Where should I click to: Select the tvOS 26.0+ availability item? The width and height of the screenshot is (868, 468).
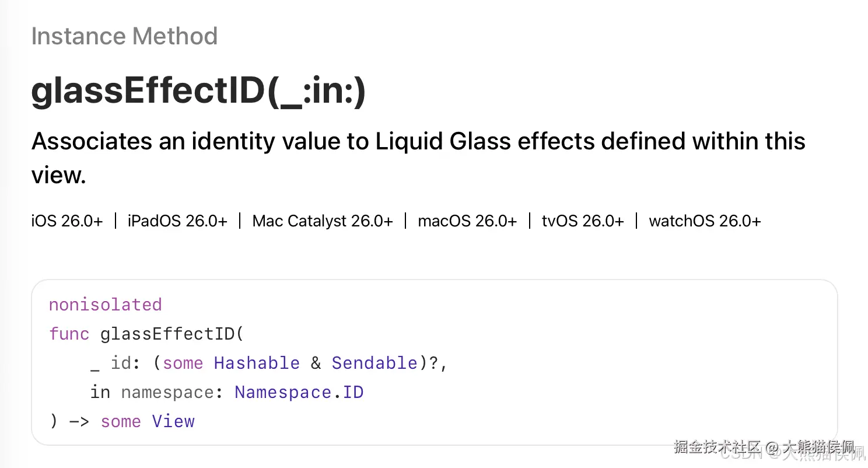click(583, 221)
